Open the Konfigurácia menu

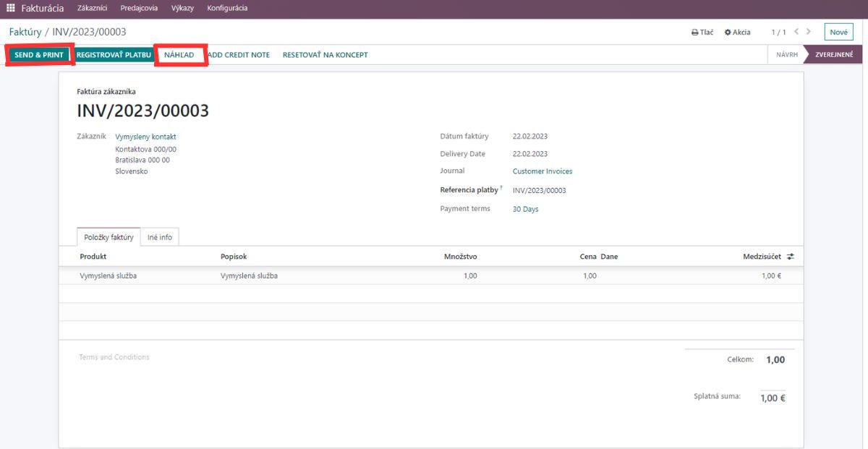(x=227, y=8)
